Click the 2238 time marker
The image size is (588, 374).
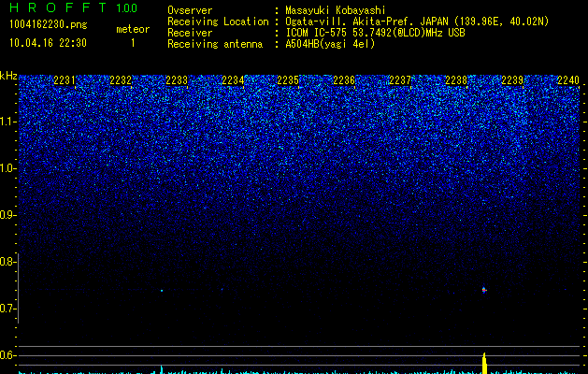coord(456,80)
